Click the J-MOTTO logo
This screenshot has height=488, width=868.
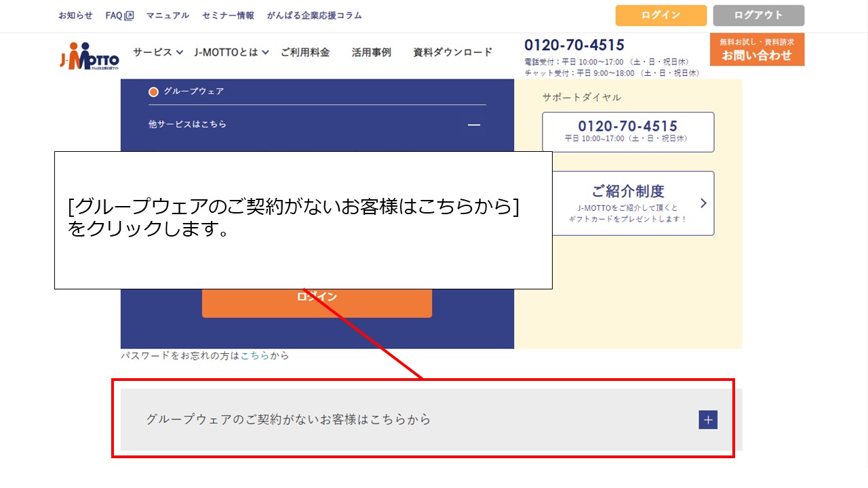point(89,56)
